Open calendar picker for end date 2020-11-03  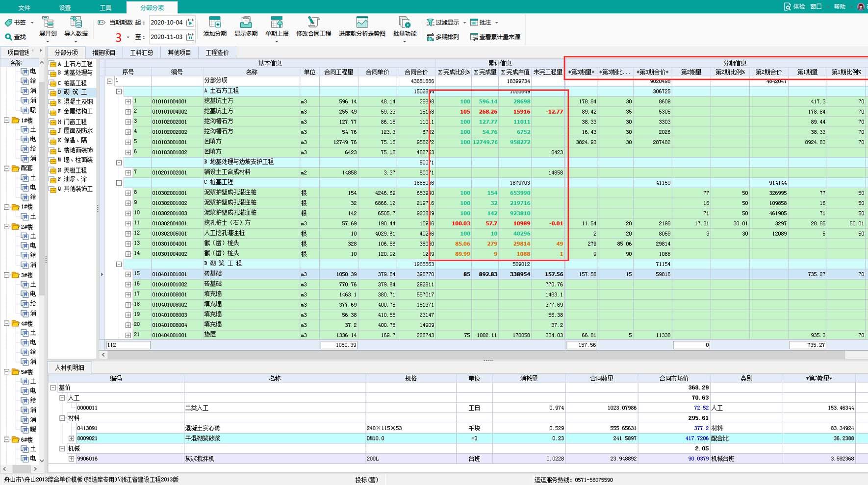190,37
